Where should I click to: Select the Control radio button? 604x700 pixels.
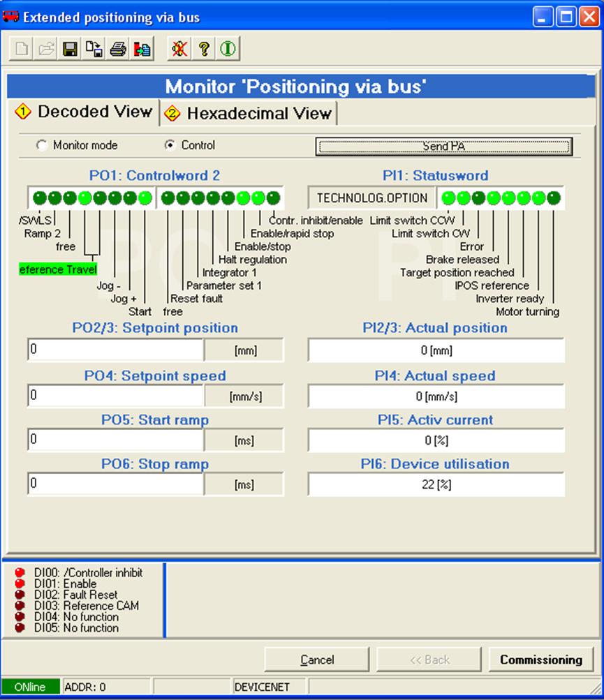[170, 146]
